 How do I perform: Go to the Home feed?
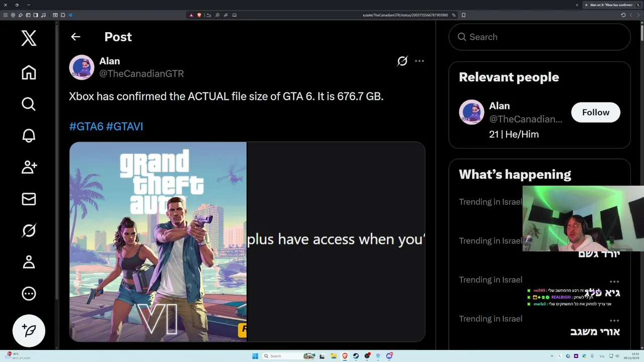pos(29,72)
